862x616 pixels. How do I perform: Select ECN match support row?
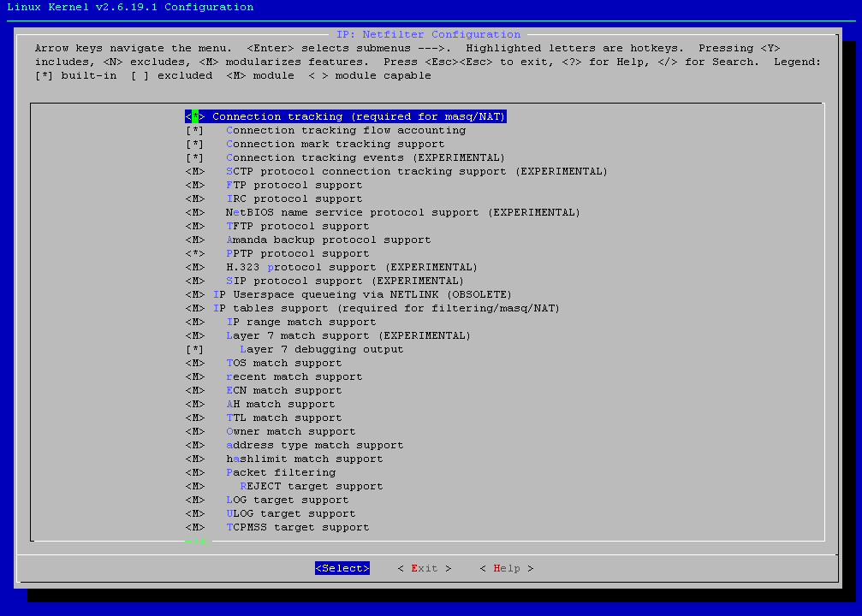(264, 391)
